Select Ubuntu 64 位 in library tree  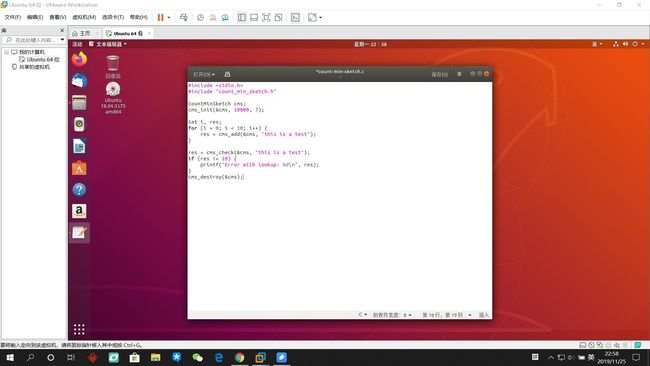pyautogui.click(x=40, y=60)
